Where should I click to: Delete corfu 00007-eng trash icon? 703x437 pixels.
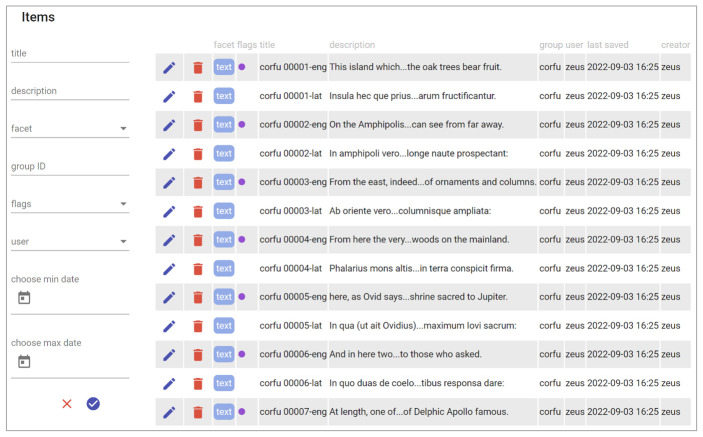click(x=198, y=412)
